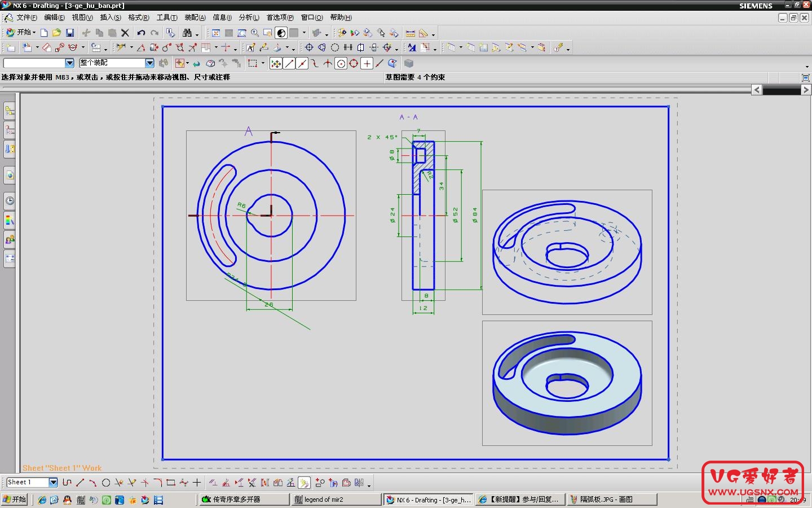Screen dimensions: 812x508
Task: Click the scroll left arrow on cue line
Action: (x=757, y=90)
